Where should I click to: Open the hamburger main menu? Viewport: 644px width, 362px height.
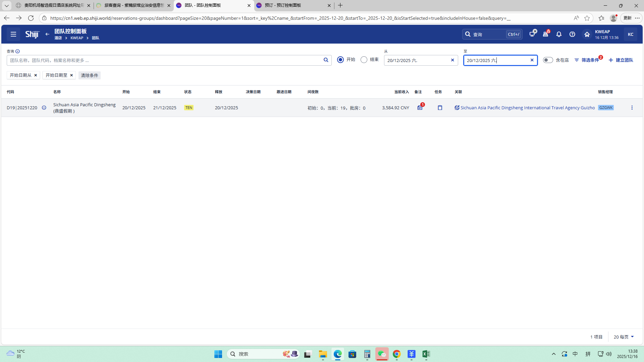(x=13, y=34)
